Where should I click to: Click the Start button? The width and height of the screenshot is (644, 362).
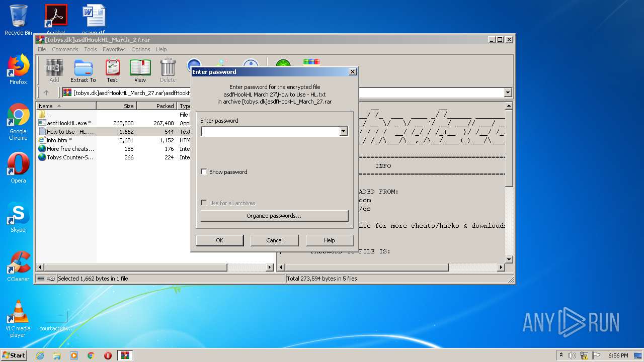click(x=14, y=355)
